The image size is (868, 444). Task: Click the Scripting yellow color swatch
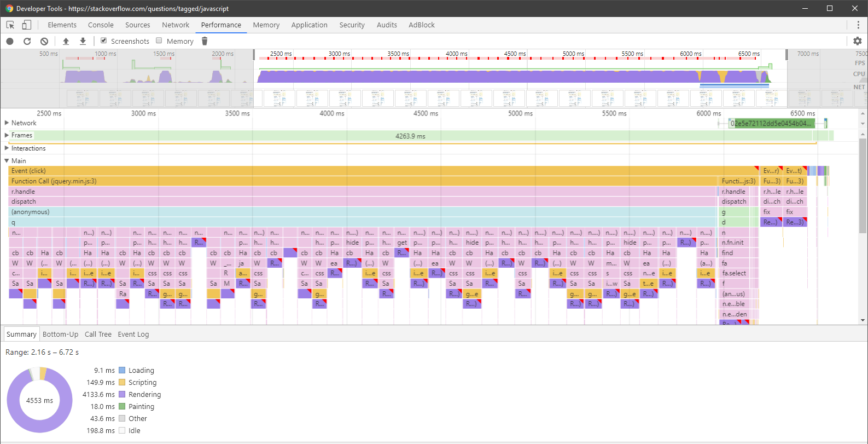pos(122,382)
